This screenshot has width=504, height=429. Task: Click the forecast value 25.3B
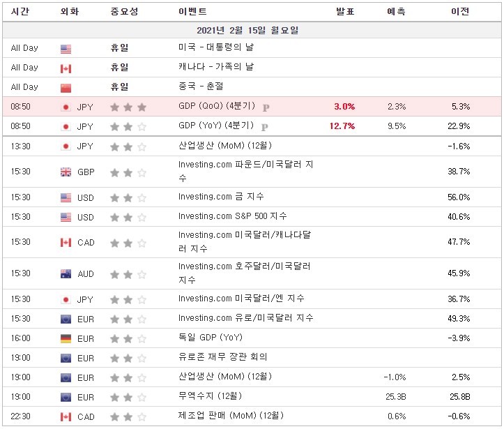coord(396,397)
